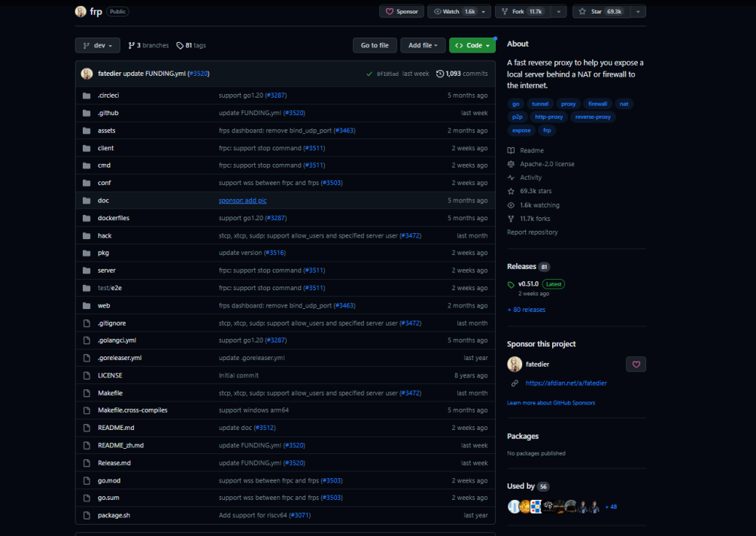
Task: Open the client folder
Action: coord(105,148)
